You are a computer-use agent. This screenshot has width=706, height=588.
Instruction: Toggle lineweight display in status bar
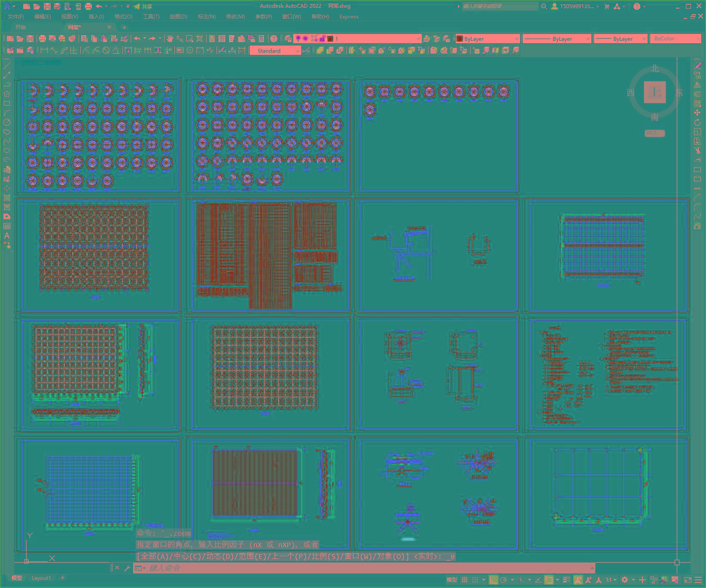567,580
